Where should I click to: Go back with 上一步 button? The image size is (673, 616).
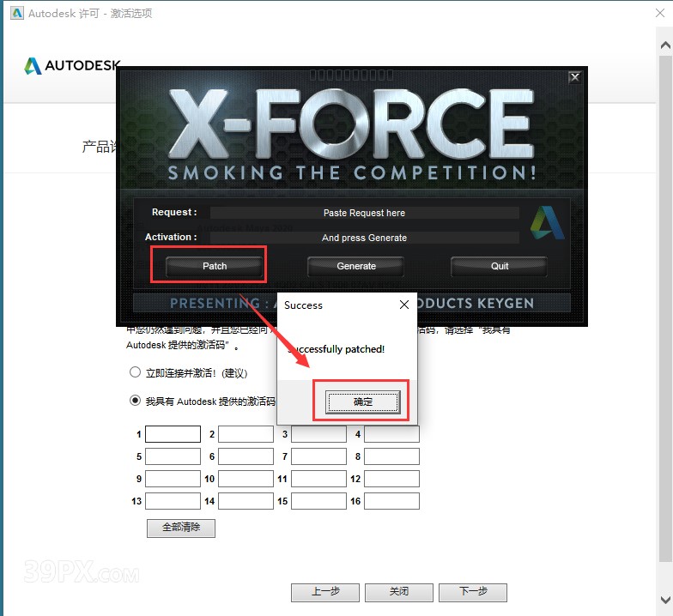pos(325,592)
